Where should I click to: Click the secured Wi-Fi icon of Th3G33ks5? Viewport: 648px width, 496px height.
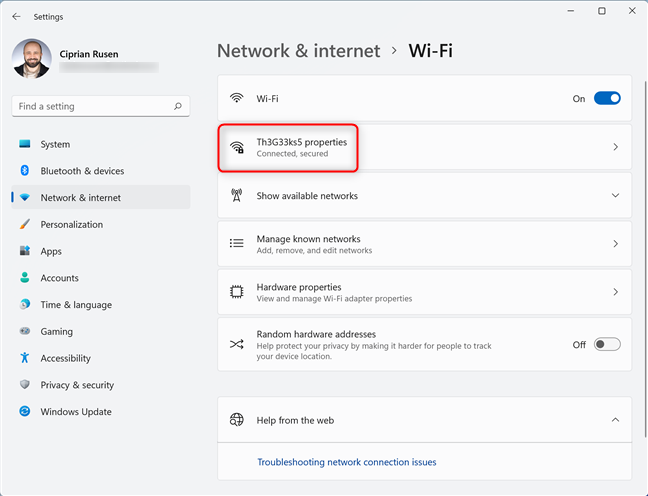click(237, 147)
